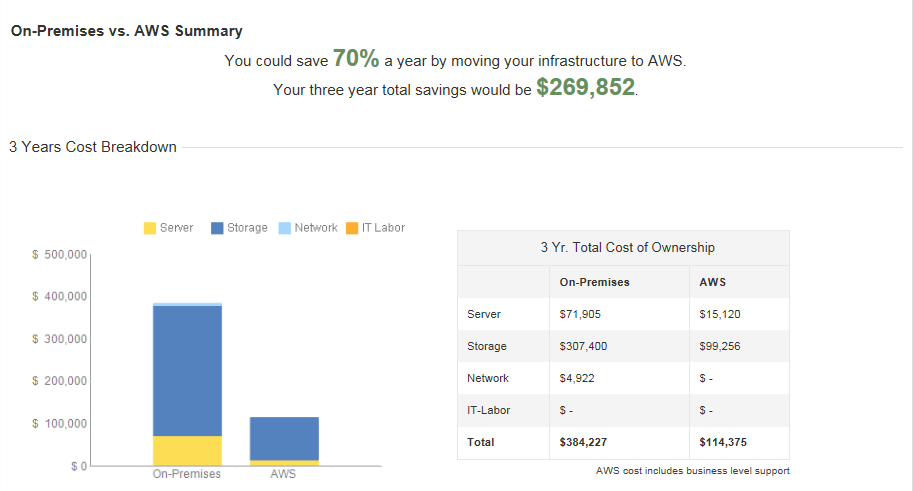Screen dimensions: 913x491
Task: Click the yellow Server legend swatch
Action: 150,228
